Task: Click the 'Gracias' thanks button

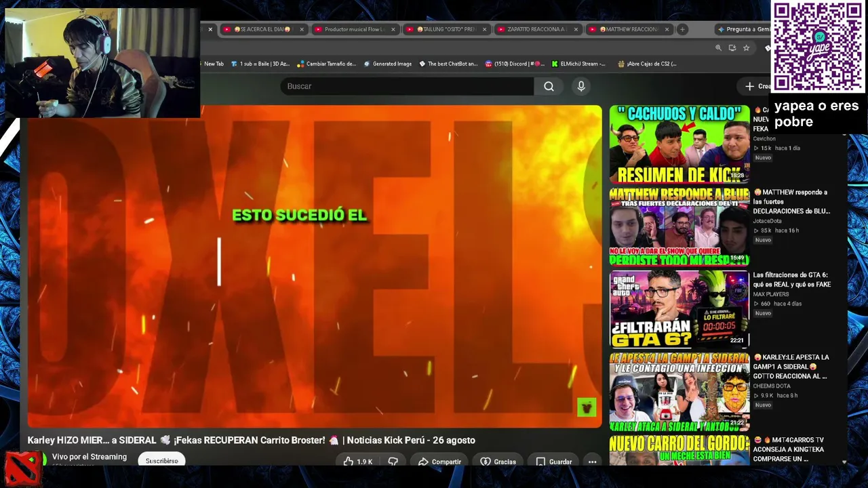Action: tap(498, 462)
